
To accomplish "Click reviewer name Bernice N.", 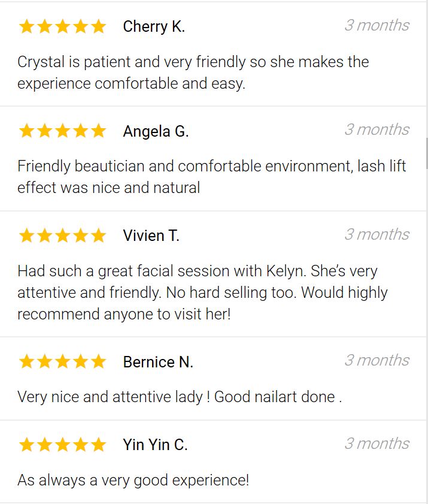I will click(158, 362).
